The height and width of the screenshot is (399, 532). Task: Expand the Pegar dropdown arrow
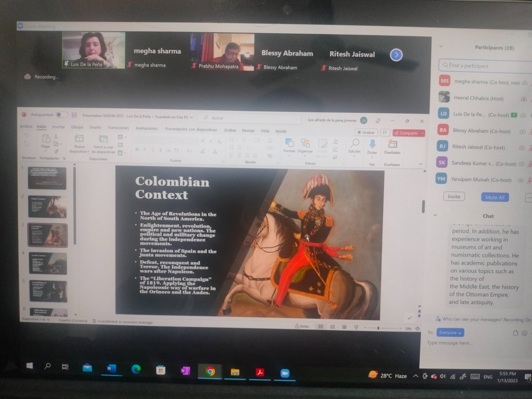point(46,151)
